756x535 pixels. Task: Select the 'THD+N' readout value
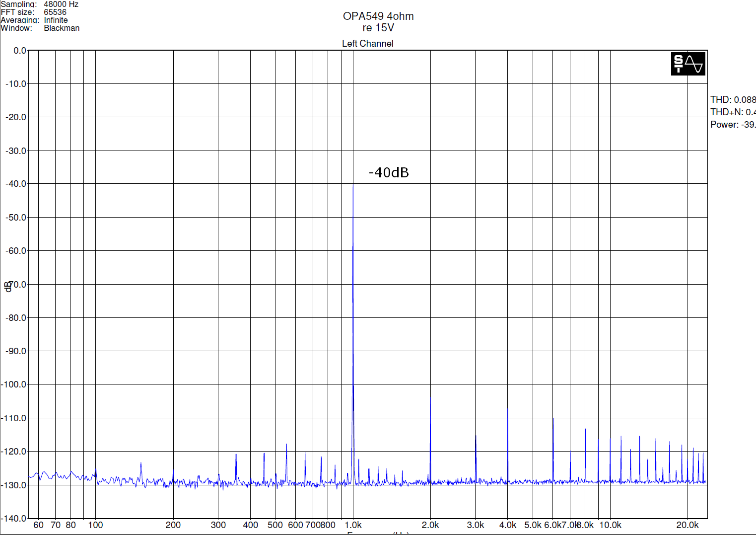[x=733, y=112]
